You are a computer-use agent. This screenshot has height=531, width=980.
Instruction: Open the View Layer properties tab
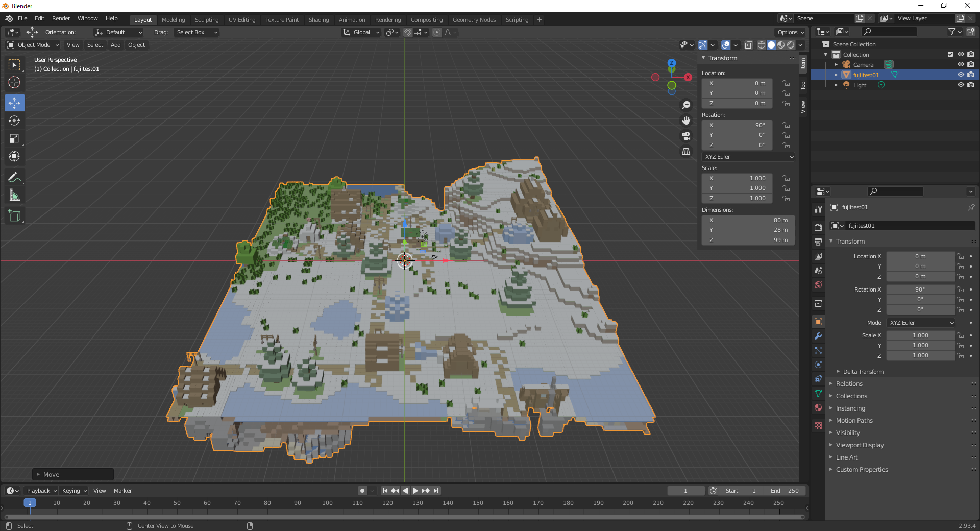coord(818,256)
